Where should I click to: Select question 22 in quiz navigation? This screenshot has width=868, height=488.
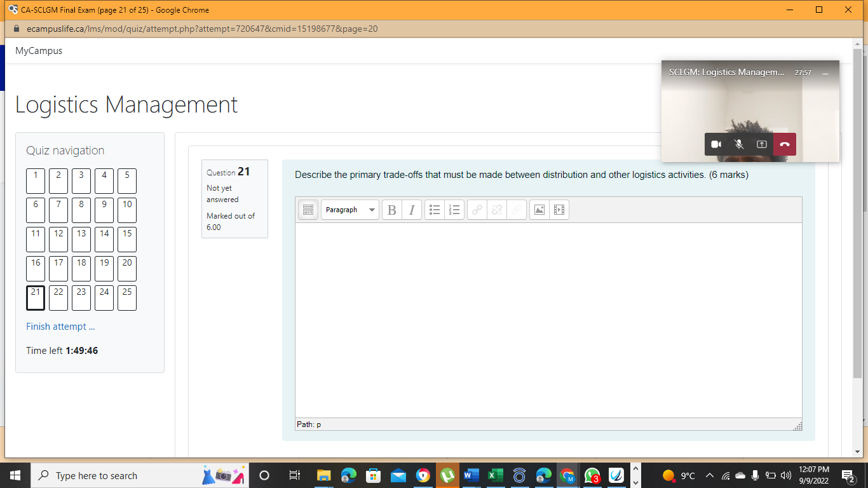(x=58, y=298)
